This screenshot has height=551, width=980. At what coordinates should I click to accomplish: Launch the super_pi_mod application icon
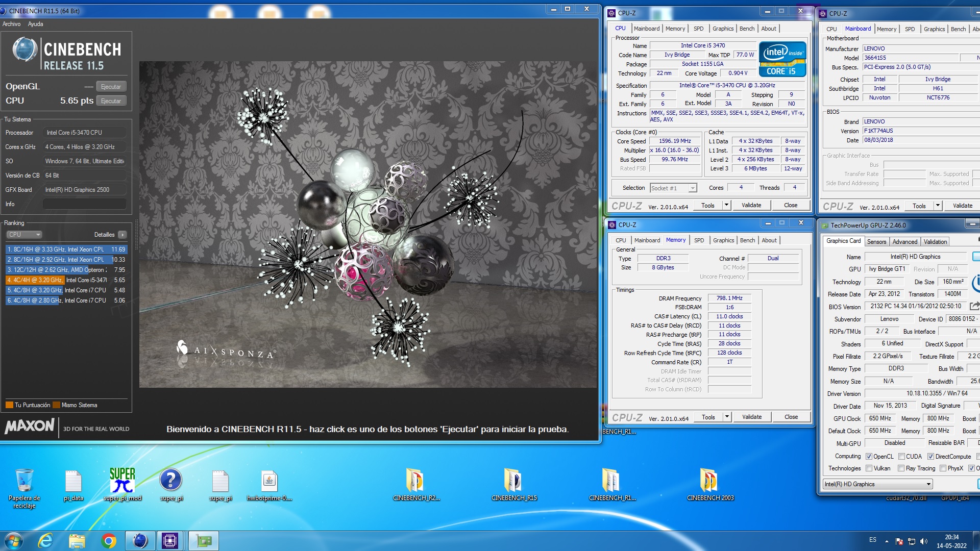click(122, 485)
